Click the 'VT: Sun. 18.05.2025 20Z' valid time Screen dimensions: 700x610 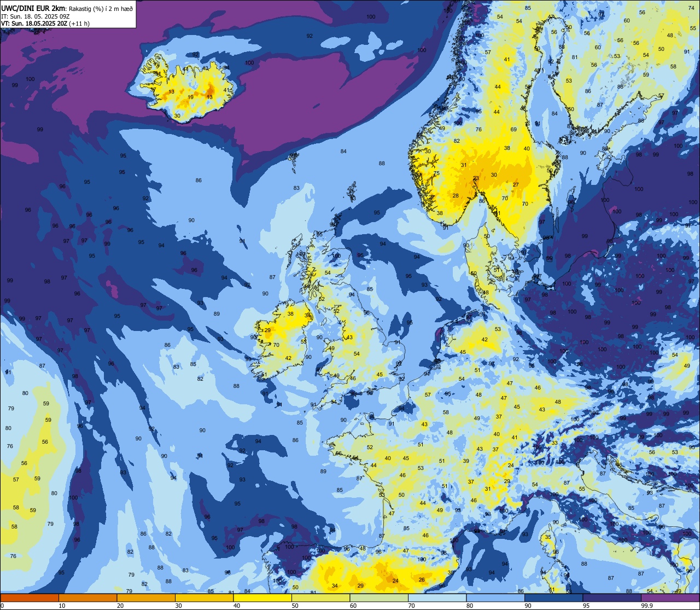(34, 24)
